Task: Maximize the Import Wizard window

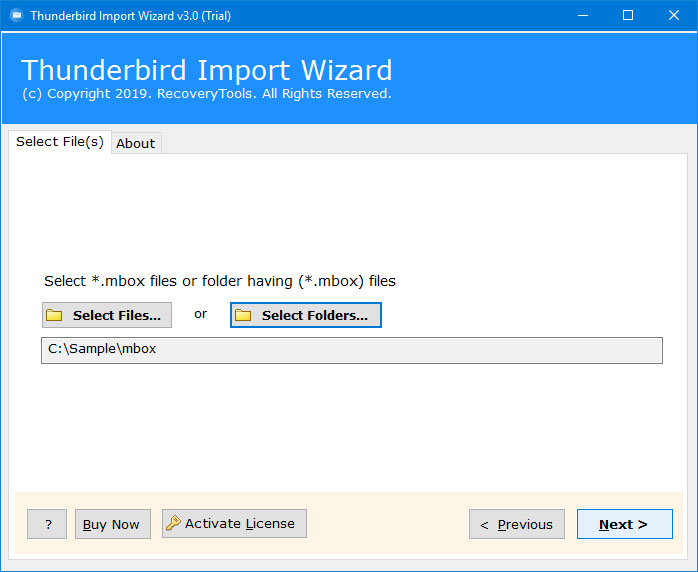Action: (x=628, y=16)
